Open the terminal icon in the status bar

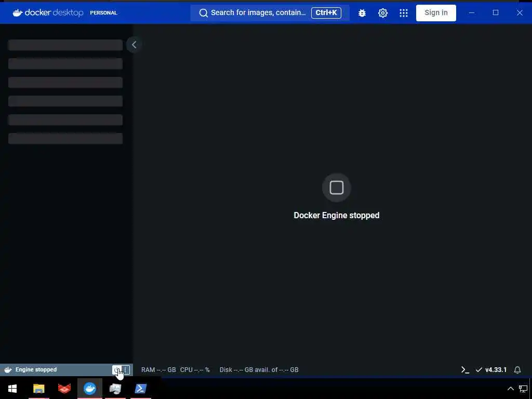(x=465, y=370)
